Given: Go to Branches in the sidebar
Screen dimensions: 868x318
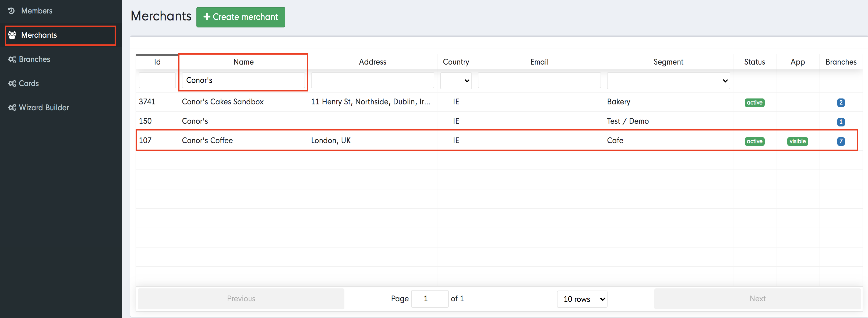Looking at the screenshot, I should (x=34, y=59).
